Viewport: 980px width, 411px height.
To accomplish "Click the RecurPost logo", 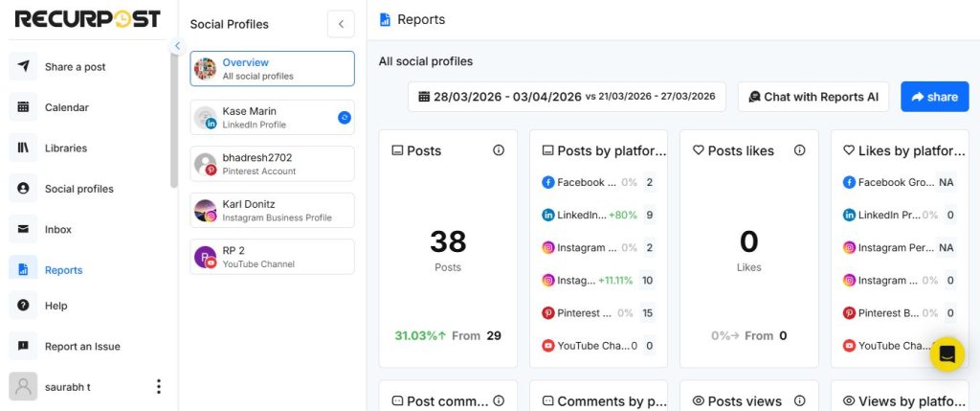I will (87, 19).
